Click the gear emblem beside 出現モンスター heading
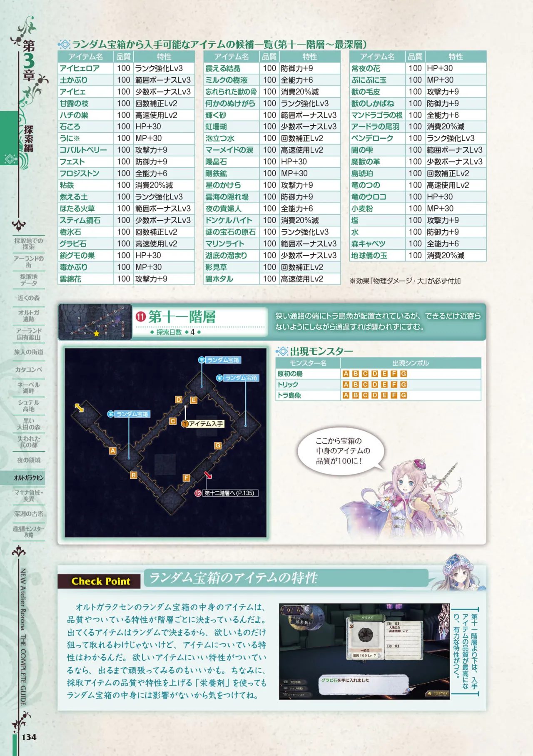 point(282,351)
